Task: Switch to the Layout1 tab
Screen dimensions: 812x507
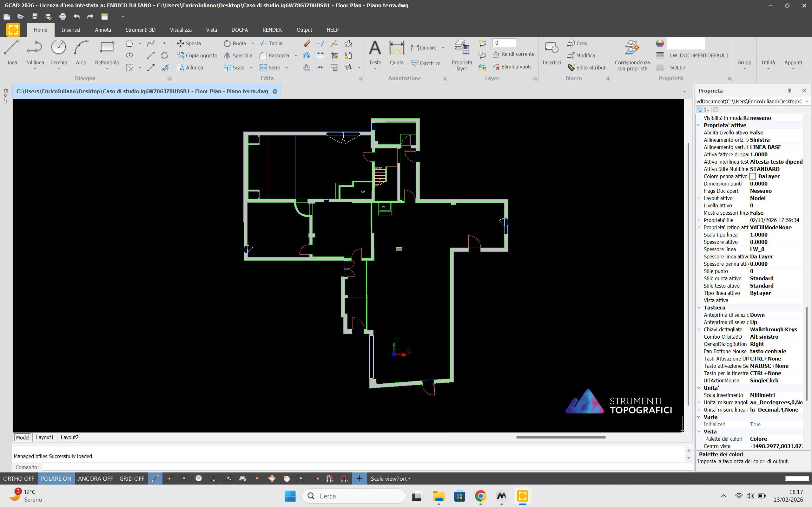Action: point(45,437)
